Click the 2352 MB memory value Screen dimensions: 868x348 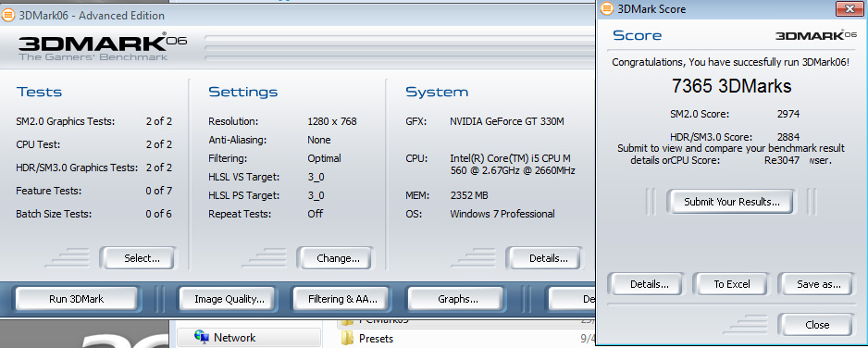tap(469, 195)
